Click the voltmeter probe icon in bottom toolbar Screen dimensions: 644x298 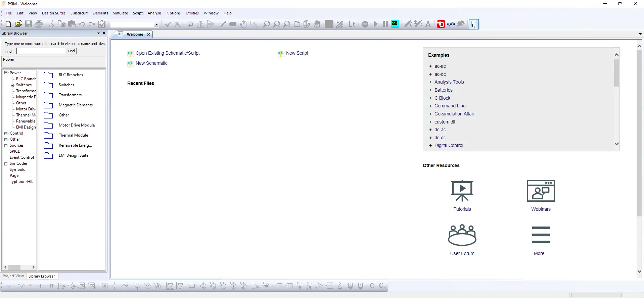point(137,286)
